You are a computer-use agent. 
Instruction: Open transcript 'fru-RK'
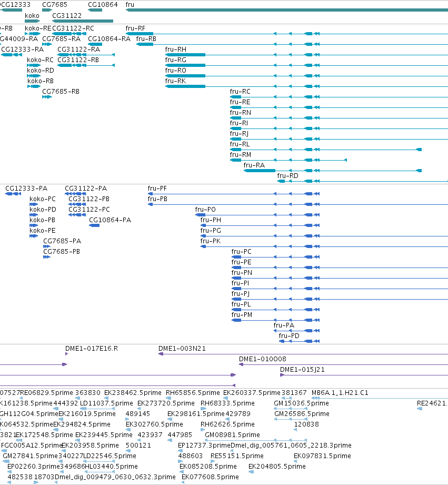(x=176, y=81)
